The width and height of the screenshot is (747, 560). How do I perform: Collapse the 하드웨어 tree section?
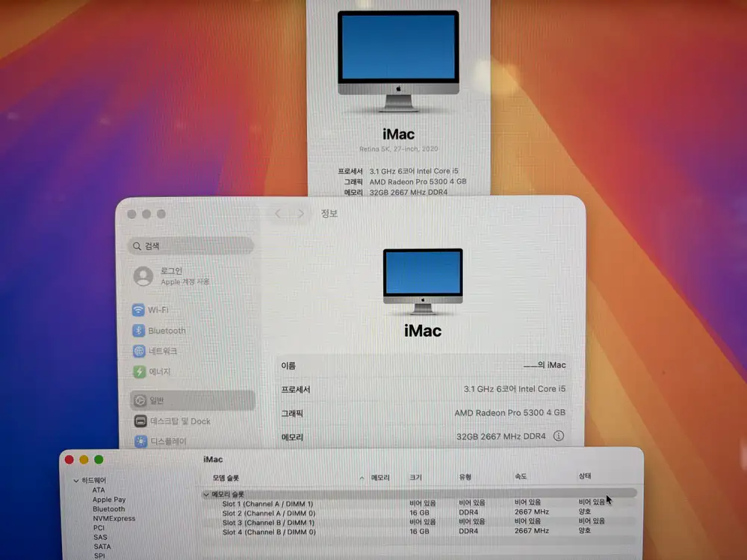(x=75, y=481)
